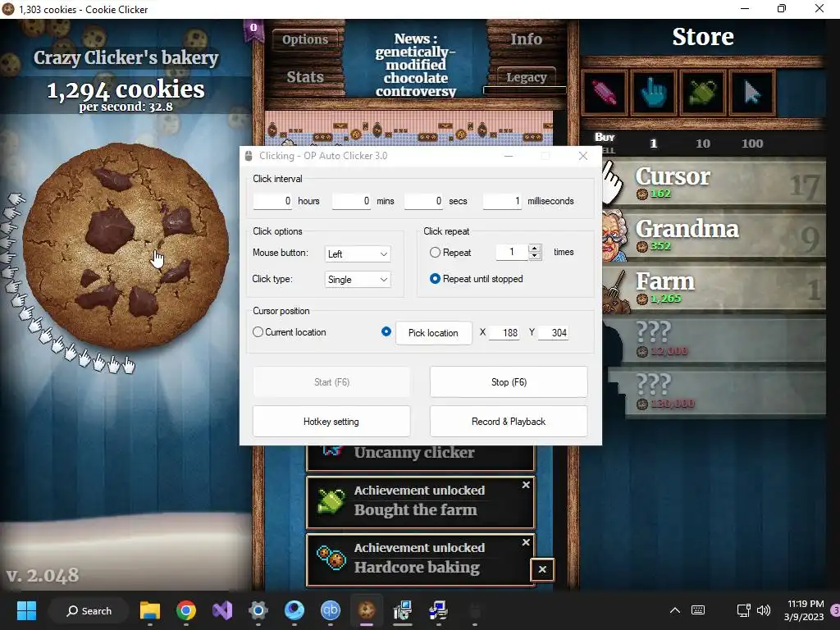This screenshot has height=630, width=840.
Task: Open the Click type dropdown
Action: pyautogui.click(x=358, y=279)
